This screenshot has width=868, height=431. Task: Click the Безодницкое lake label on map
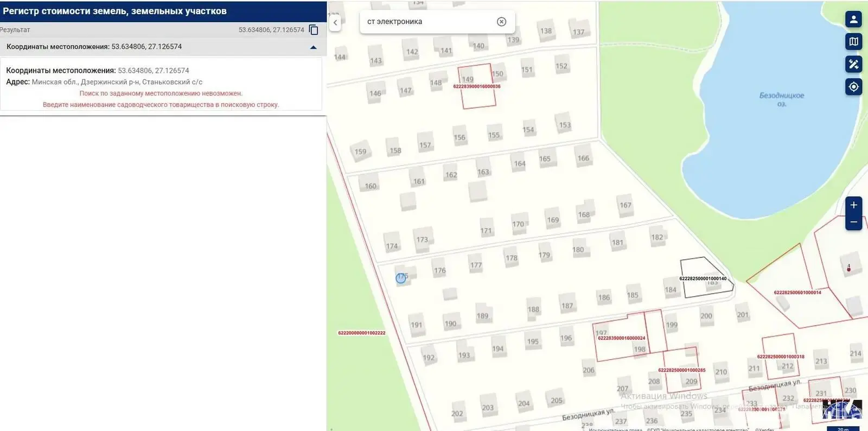(x=781, y=98)
